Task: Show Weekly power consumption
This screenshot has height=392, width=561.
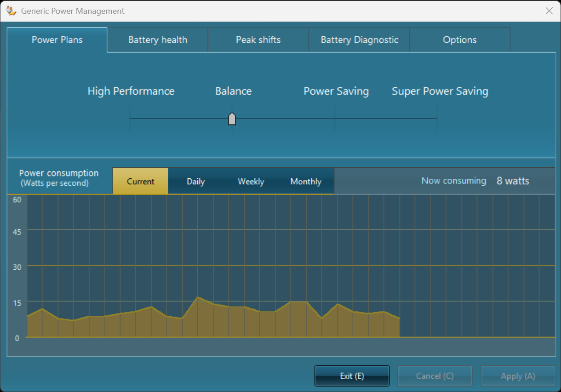Action: (x=251, y=181)
